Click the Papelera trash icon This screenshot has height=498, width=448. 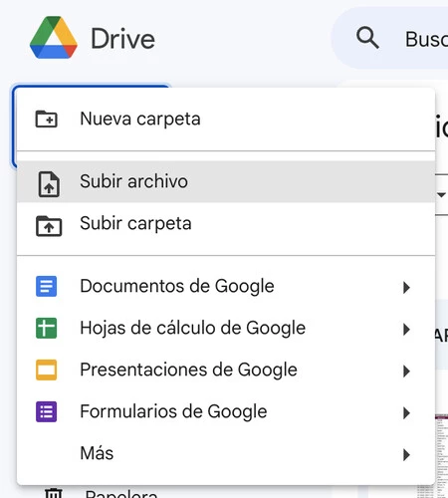(54, 493)
